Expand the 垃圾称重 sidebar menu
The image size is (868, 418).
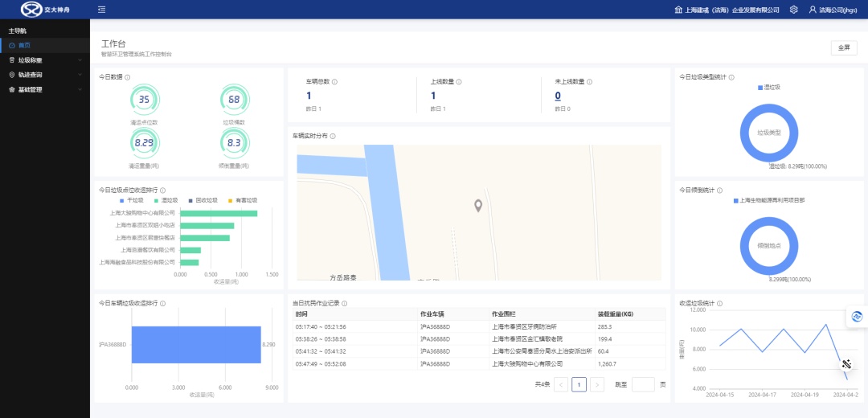click(x=45, y=60)
